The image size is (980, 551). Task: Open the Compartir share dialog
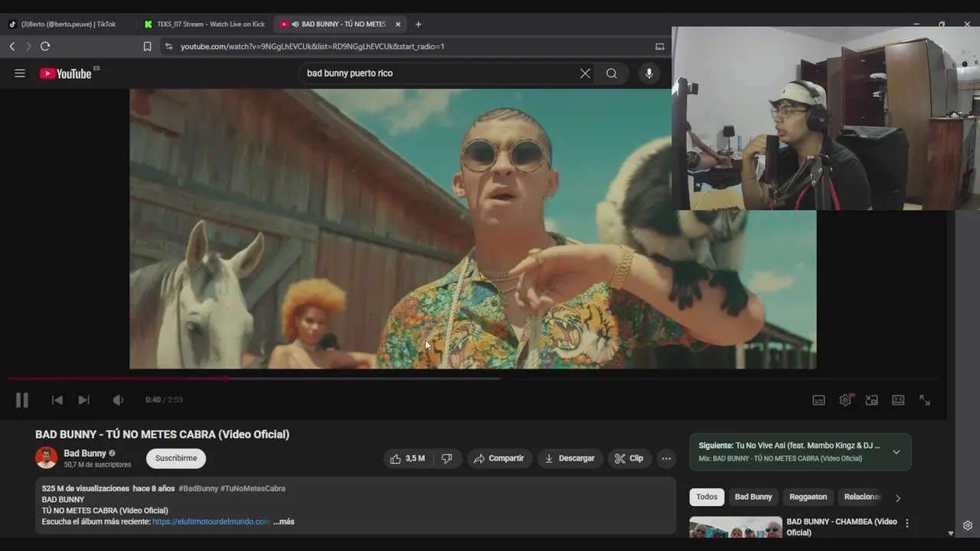point(499,458)
